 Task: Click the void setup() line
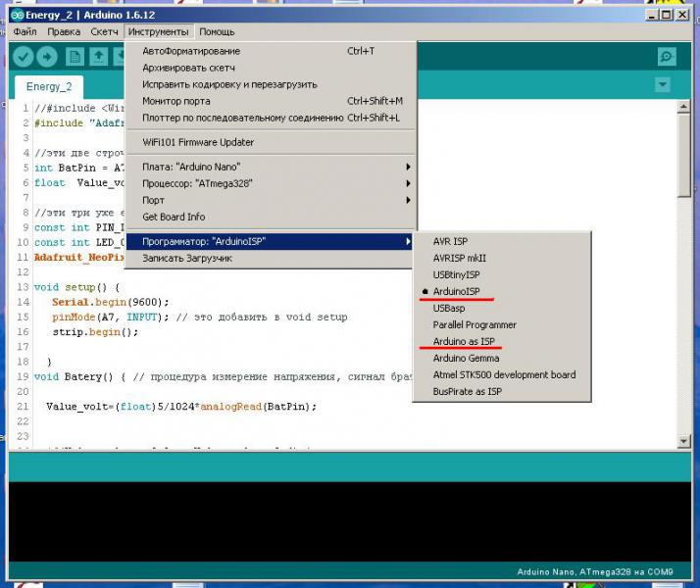click(x=76, y=287)
